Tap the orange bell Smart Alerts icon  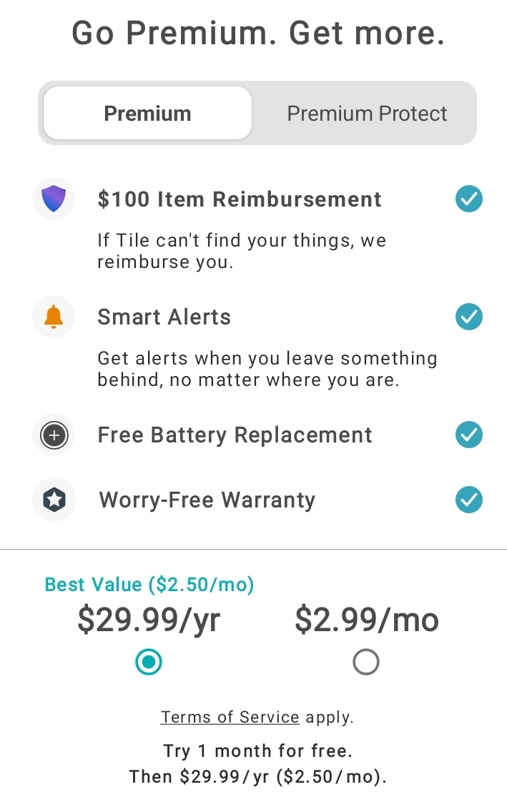point(54,317)
